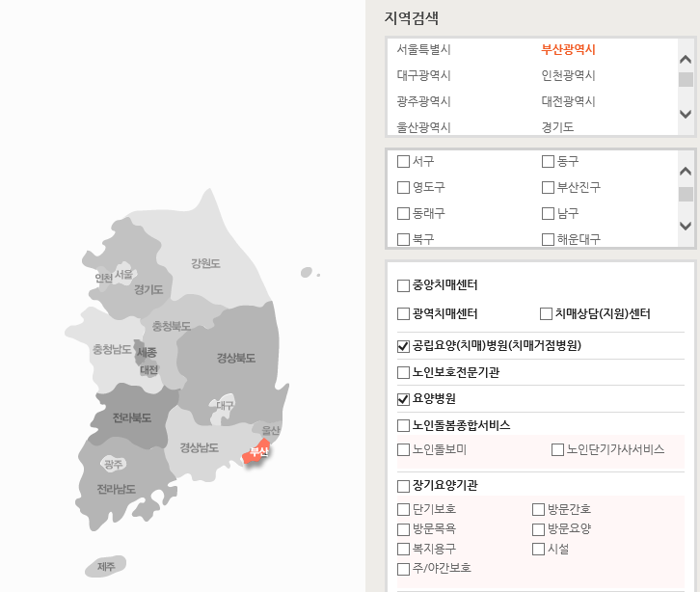Click the region list scrollbar thumb

point(686,79)
